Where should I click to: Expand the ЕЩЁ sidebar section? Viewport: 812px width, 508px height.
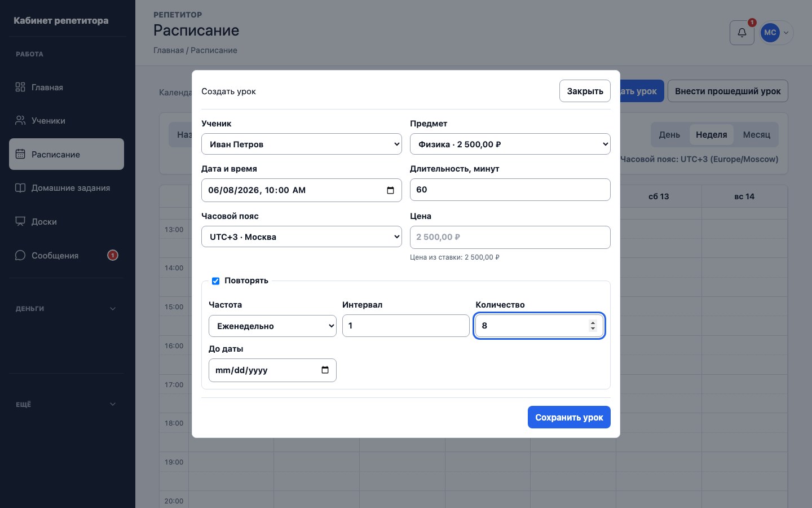click(x=67, y=404)
